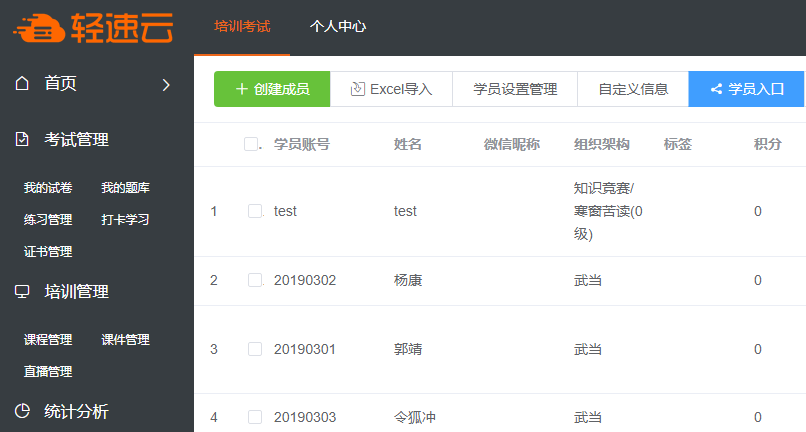Click the 积分 column header
This screenshot has height=432, width=806.
(x=767, y=144)
